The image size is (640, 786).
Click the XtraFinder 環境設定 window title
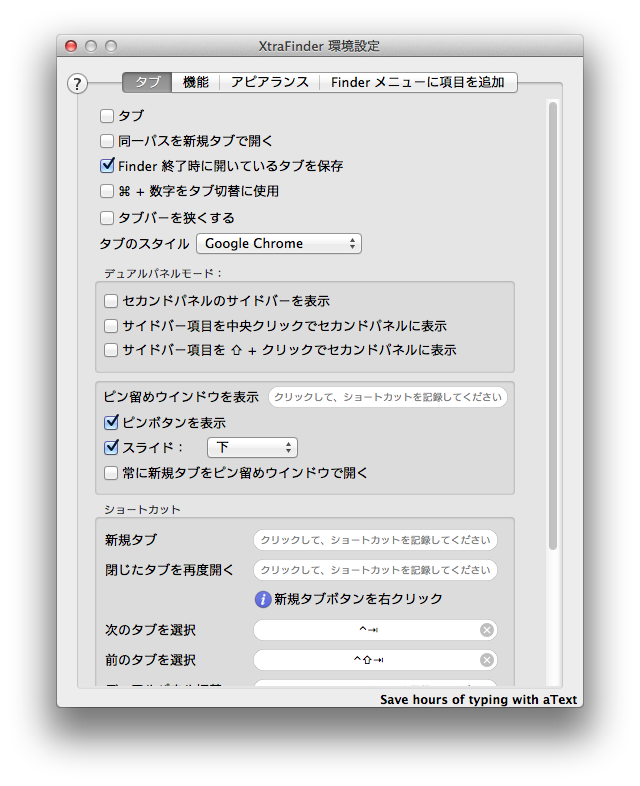click(319, 46)
